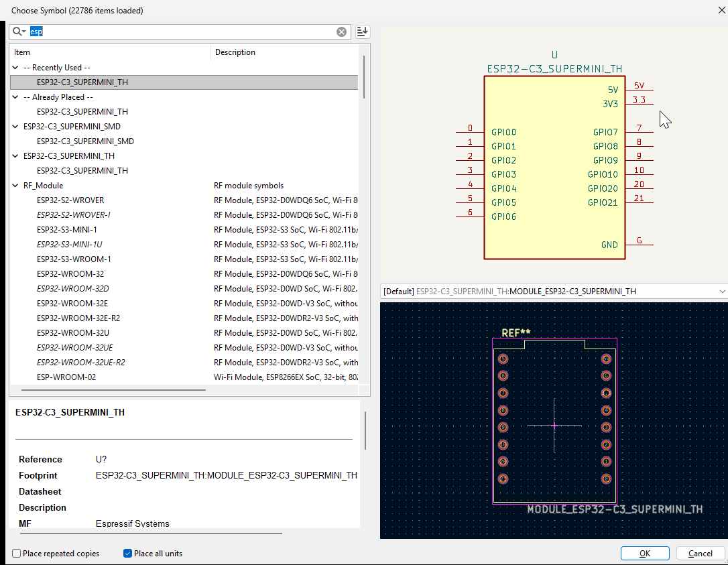Select ESP-WROOM-02 from the list

pyautogui.click(x=66, y=377)
